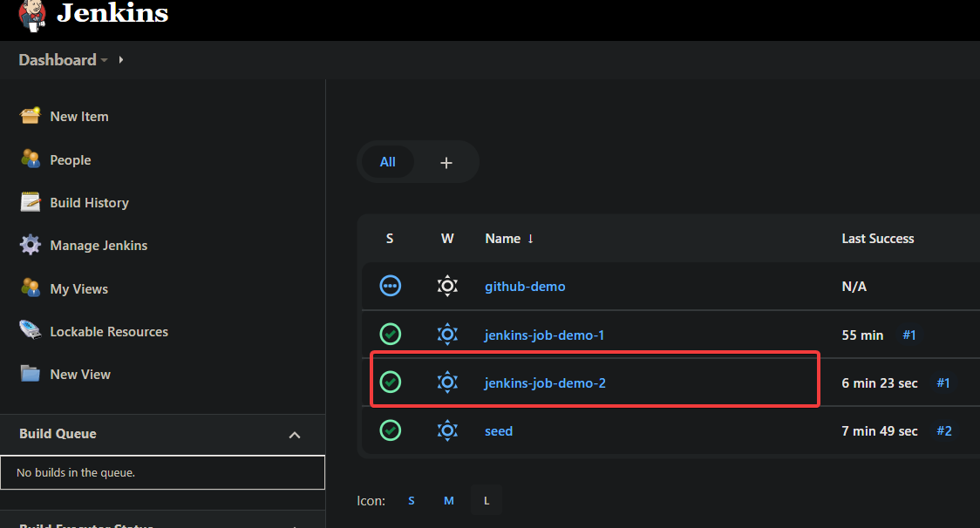This screenshot has height=528, width=980.
Task: Set icon size to S
Action: (x=412, y=500)
